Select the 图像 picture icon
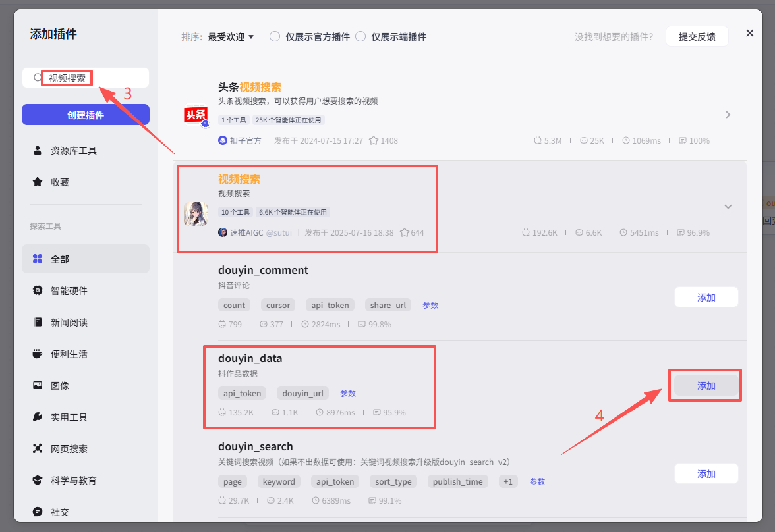This screenshot has height=532, width=775. (38, 386)
